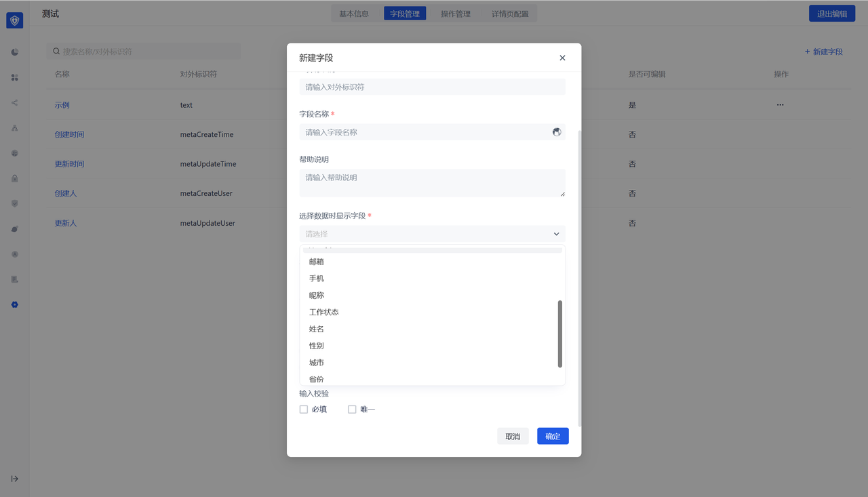Click the lock icon in left sidebar
This screenshot has height=497, width=868.
(15, 178)
